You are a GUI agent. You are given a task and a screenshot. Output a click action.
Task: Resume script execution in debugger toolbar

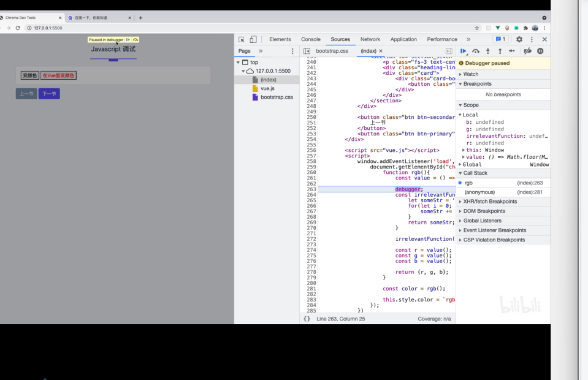click(x=464, y=51)
